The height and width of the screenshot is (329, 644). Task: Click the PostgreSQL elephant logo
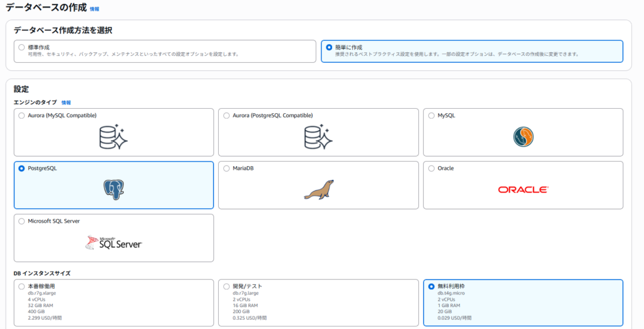click(114, 189)
